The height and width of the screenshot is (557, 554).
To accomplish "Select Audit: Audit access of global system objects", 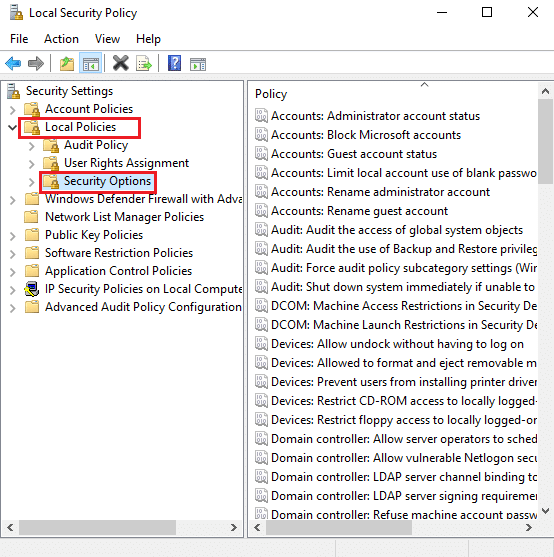I will point(397,230).
